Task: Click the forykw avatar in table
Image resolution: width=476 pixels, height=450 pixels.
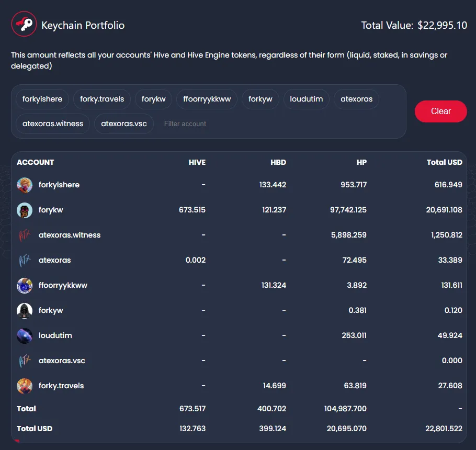Action: coord(25,210)
